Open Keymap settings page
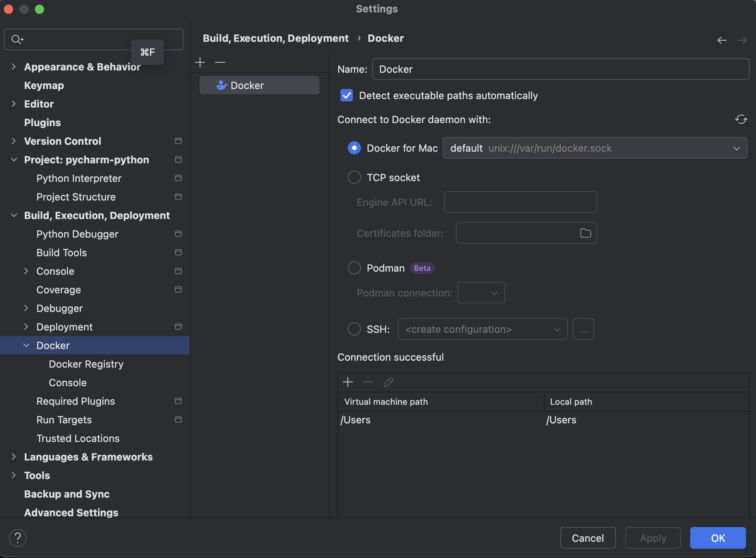756x558 pixels. pos(44,85)
